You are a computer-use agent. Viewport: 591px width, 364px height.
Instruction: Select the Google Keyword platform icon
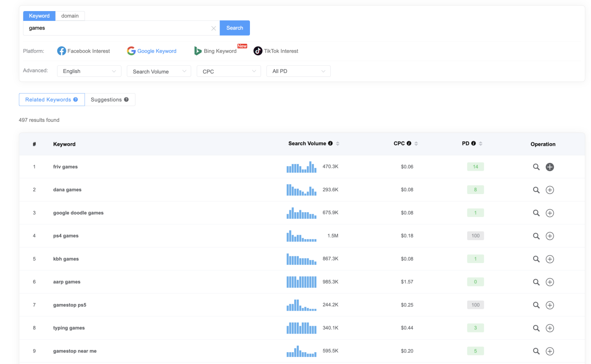pyautogui.click(x=131, y=50)
